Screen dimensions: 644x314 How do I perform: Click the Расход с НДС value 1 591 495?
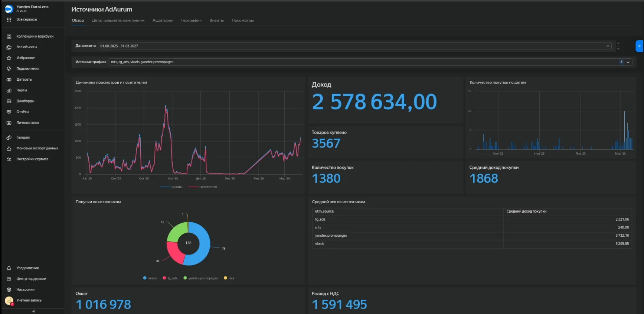(x=339, y=305)
